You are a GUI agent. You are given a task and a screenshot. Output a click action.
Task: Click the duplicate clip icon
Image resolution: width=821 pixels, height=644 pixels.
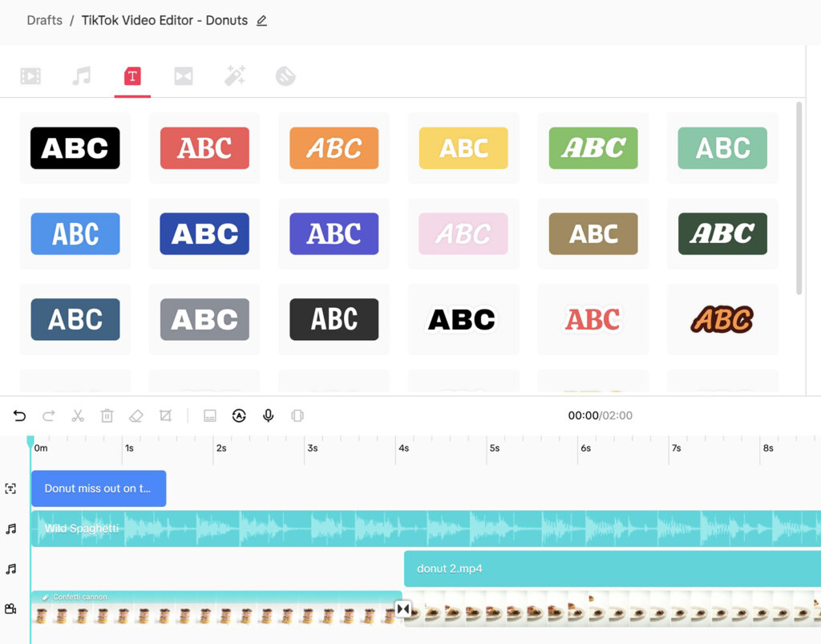point(297,415)
